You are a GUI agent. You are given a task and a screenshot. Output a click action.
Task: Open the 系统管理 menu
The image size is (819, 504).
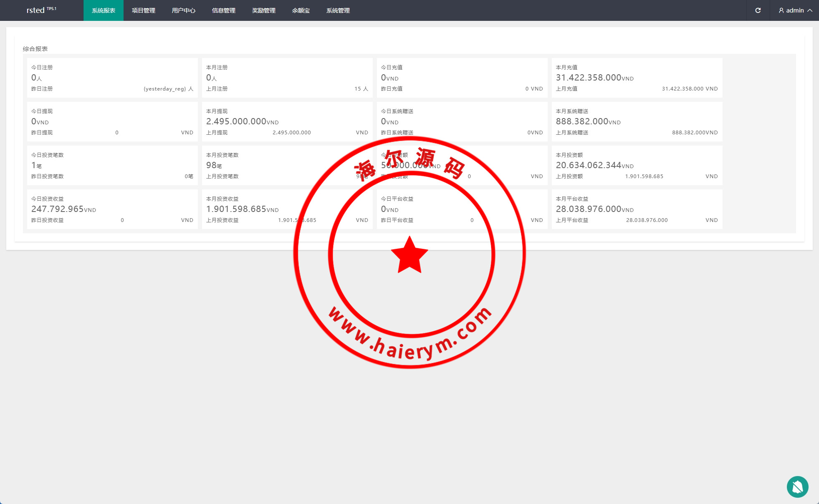338,10
